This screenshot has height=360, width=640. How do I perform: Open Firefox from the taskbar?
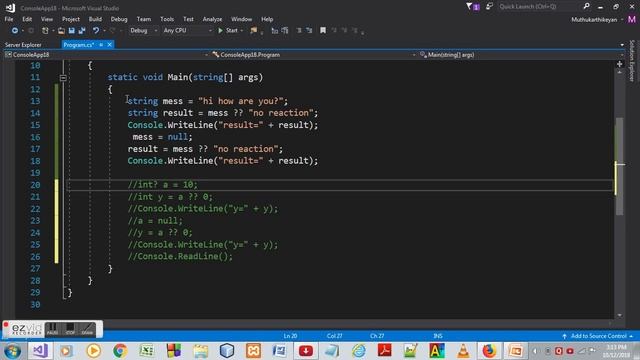point(489,351)
